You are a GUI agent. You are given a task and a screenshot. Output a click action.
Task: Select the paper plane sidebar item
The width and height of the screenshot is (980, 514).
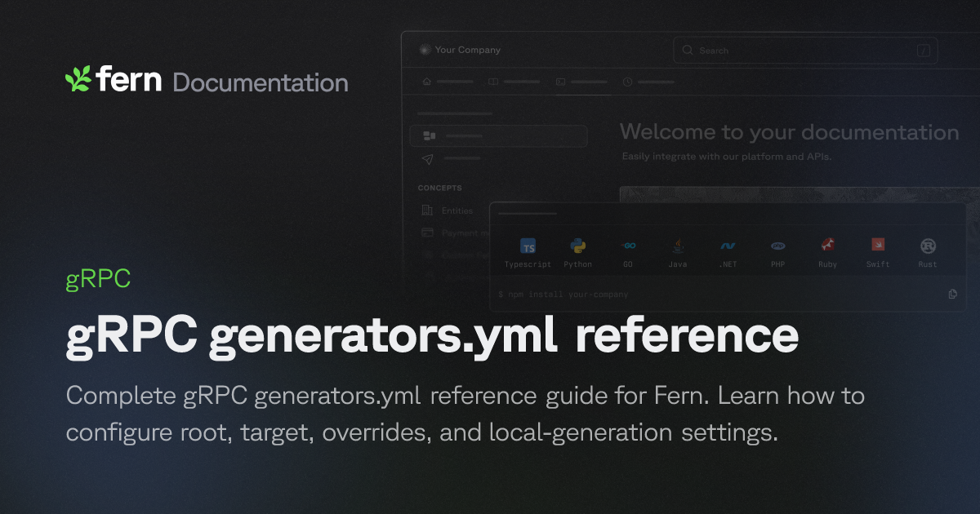428,158
